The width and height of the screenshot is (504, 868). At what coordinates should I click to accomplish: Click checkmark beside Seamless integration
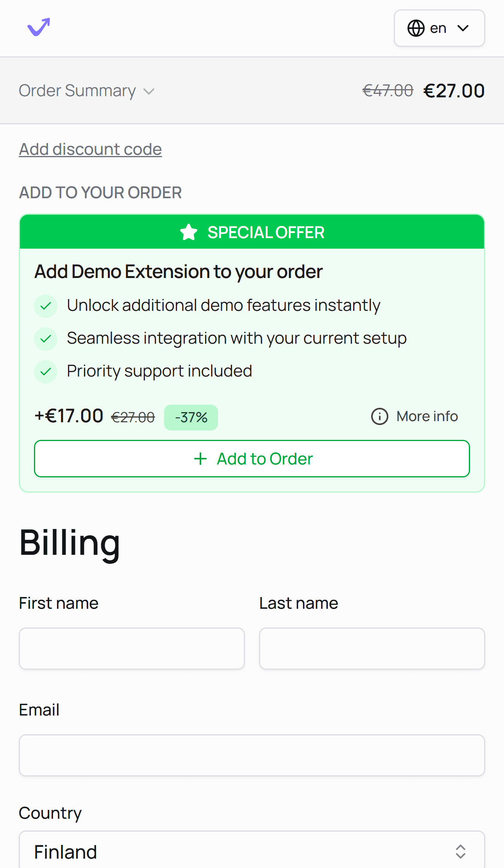click(46, 339)
